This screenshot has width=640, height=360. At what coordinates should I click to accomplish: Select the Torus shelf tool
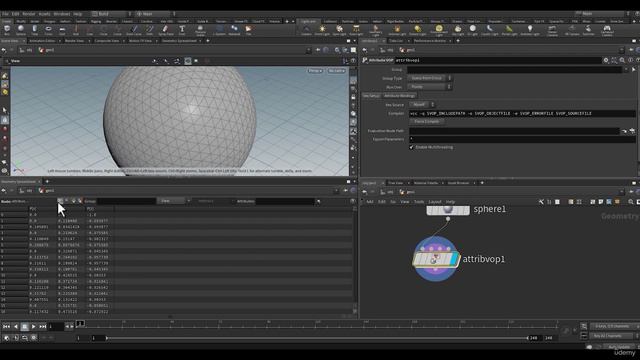pyautogui.click(x=49, y=30)
